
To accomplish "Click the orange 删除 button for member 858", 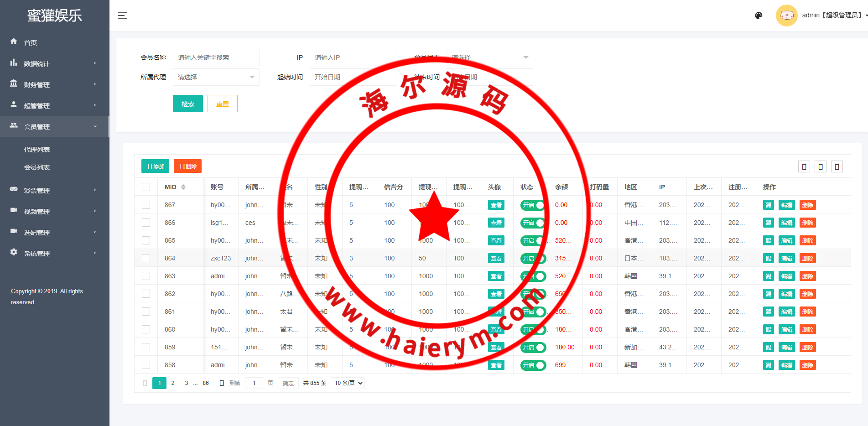I will pyautogui.click(x=807, y=365).
